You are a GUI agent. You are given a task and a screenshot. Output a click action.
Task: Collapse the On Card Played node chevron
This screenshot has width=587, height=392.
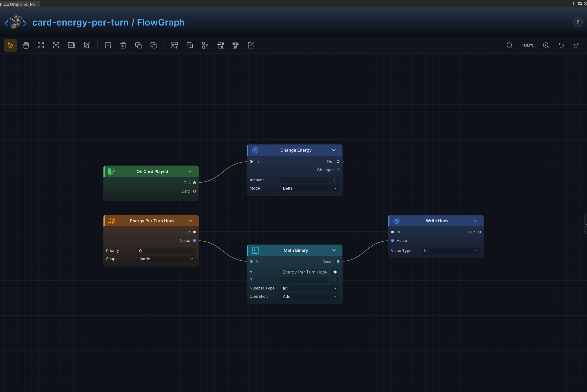(x=190, y=171)
